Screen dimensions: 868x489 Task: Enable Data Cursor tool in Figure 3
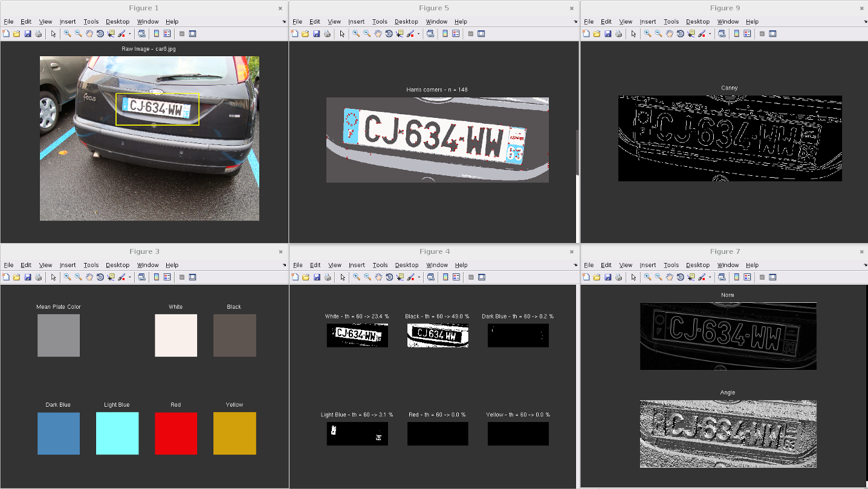(x=111, y=277)
